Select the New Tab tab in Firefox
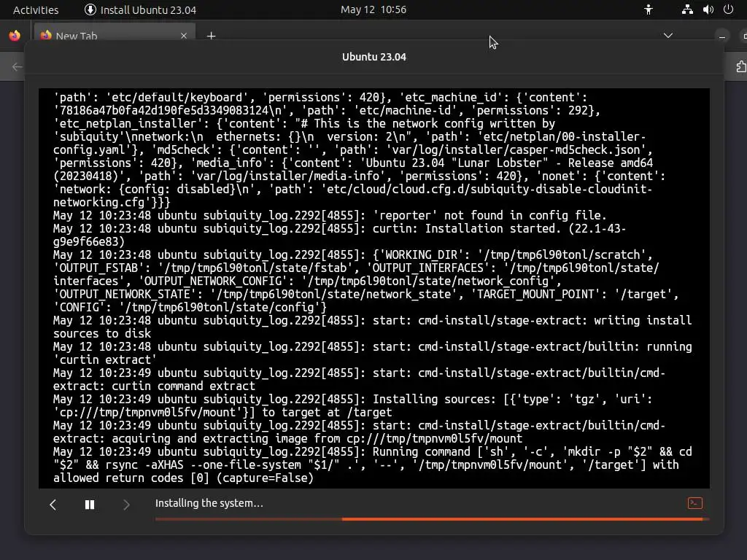 click(115, 35)
